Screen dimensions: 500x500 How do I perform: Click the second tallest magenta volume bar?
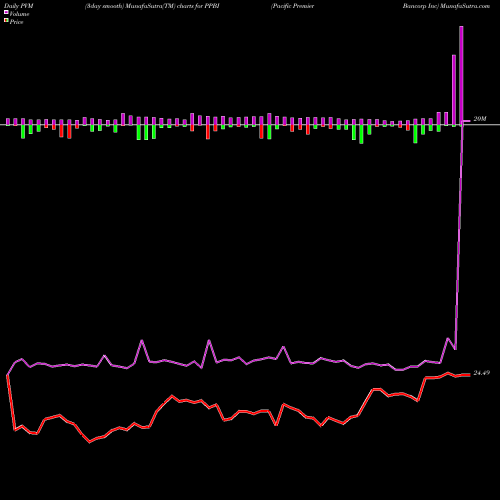(x=454, y=90)
